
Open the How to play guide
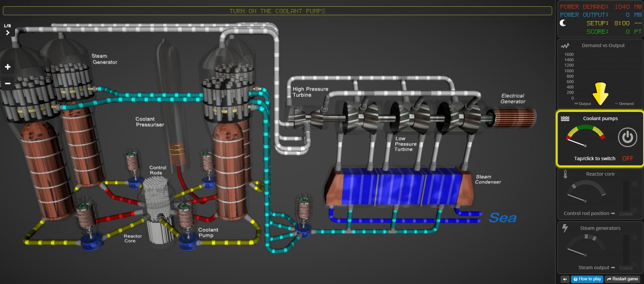coord(587,279)
